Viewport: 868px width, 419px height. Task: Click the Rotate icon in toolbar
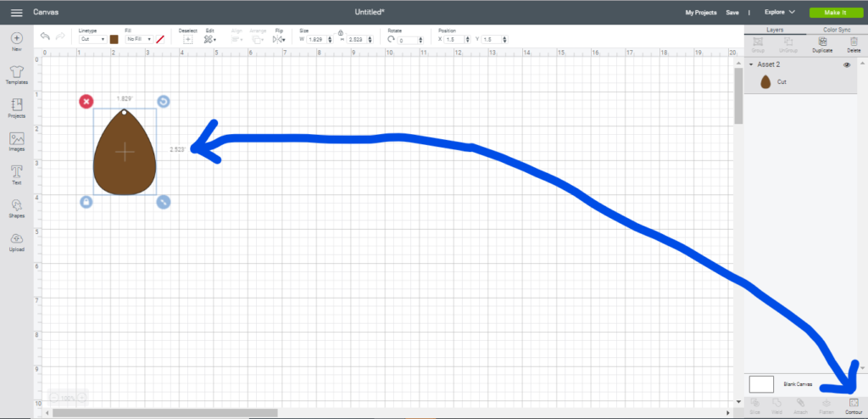[x=392, y=40]
